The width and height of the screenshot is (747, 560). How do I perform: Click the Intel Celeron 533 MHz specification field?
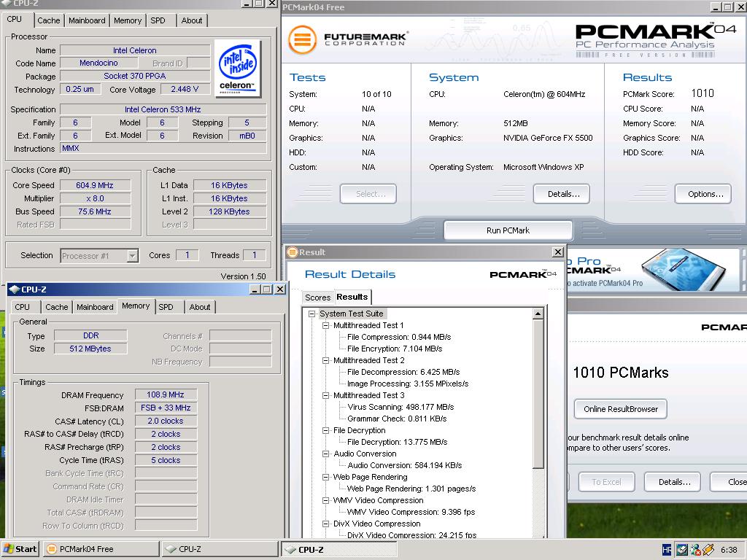(163, 109)
